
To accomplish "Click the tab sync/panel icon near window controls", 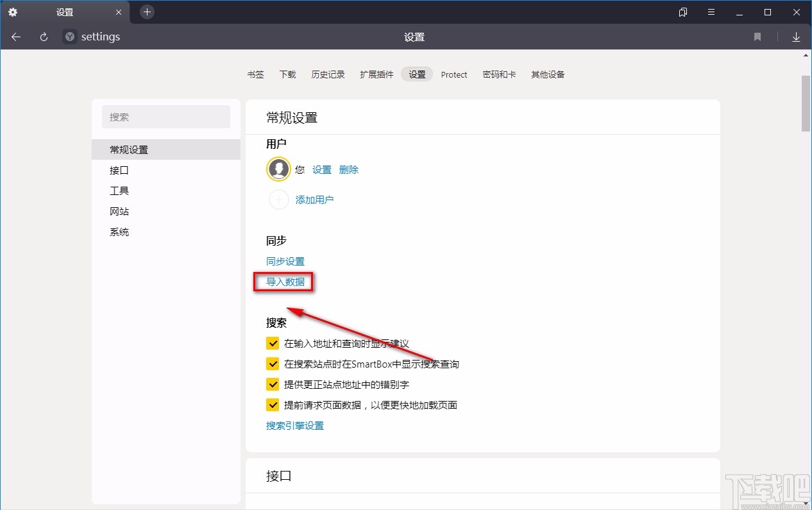I will pyautogui.click(x=682, y=12).
